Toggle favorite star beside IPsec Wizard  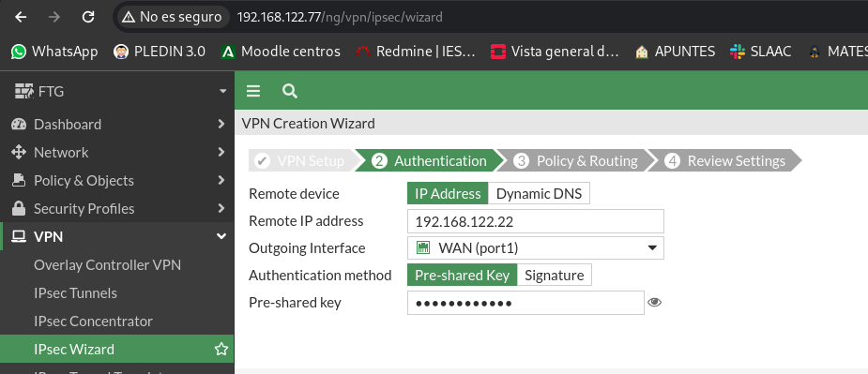pos(221,349)
